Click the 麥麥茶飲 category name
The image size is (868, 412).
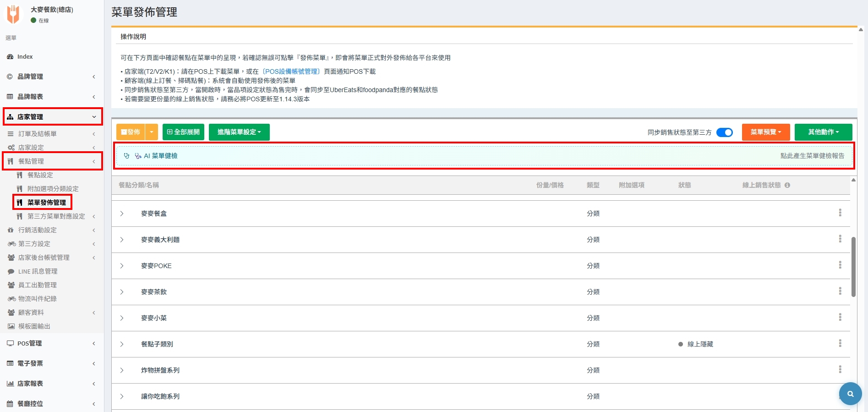click(x=154, y=292)
